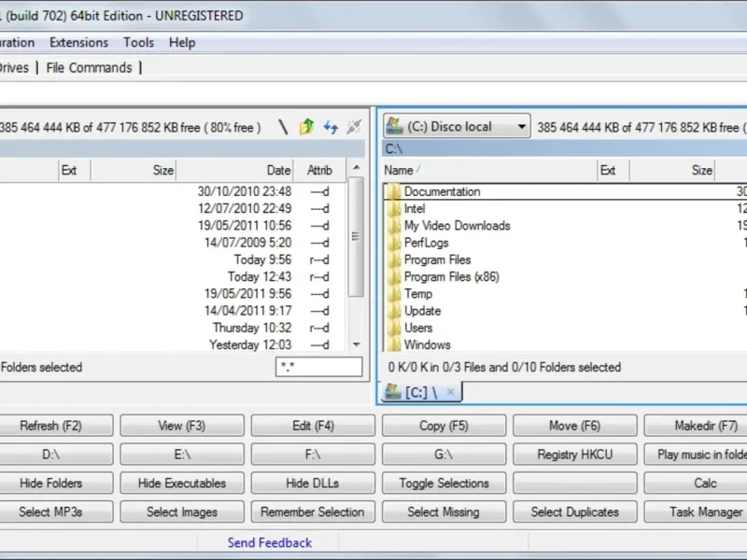Launch Calc button
The width and height of the screenshot is (747, 560).
(696, 483)
